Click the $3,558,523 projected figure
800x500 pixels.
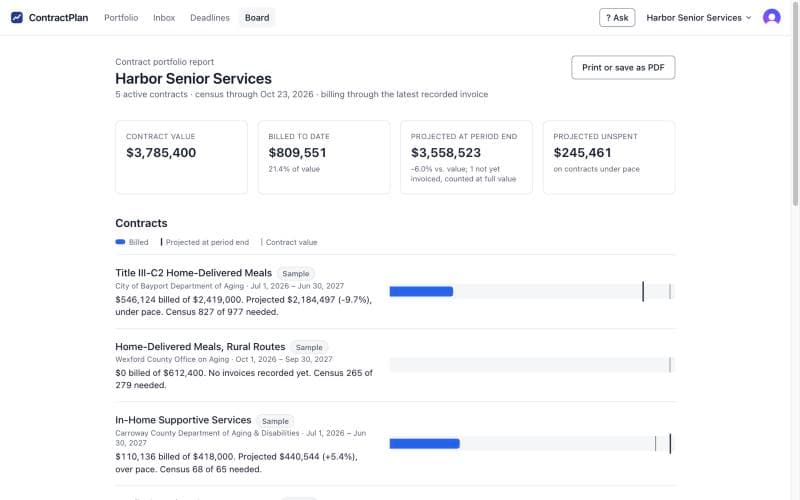click(x=446, y=153)
